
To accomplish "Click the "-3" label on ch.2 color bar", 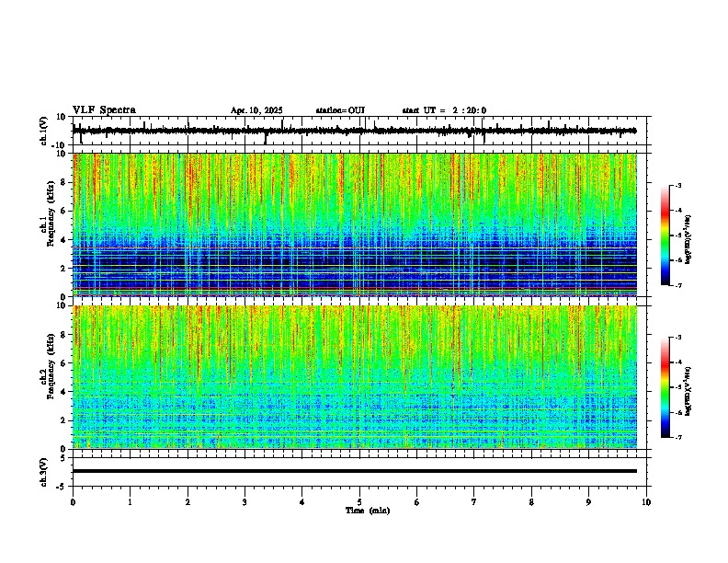I will coord(678,338).
